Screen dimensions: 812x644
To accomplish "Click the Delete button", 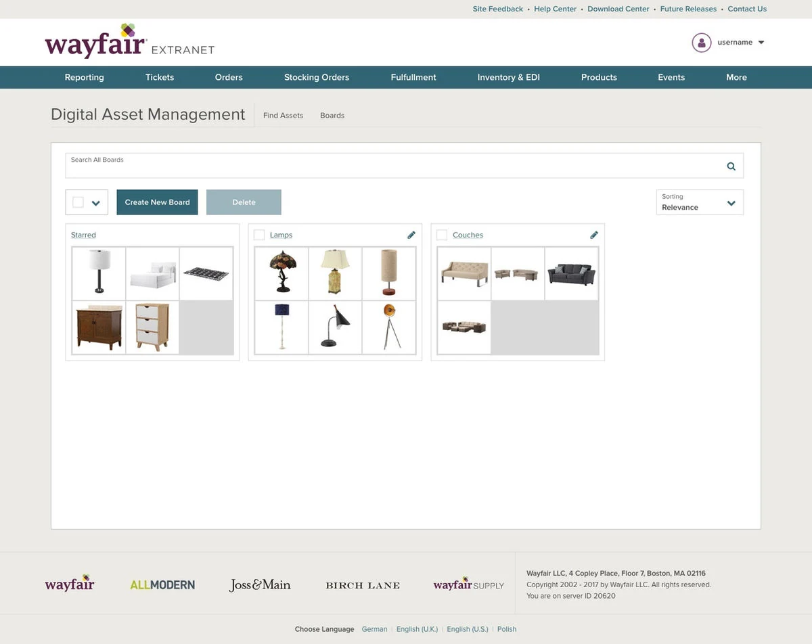I will [x=244, y=202].
